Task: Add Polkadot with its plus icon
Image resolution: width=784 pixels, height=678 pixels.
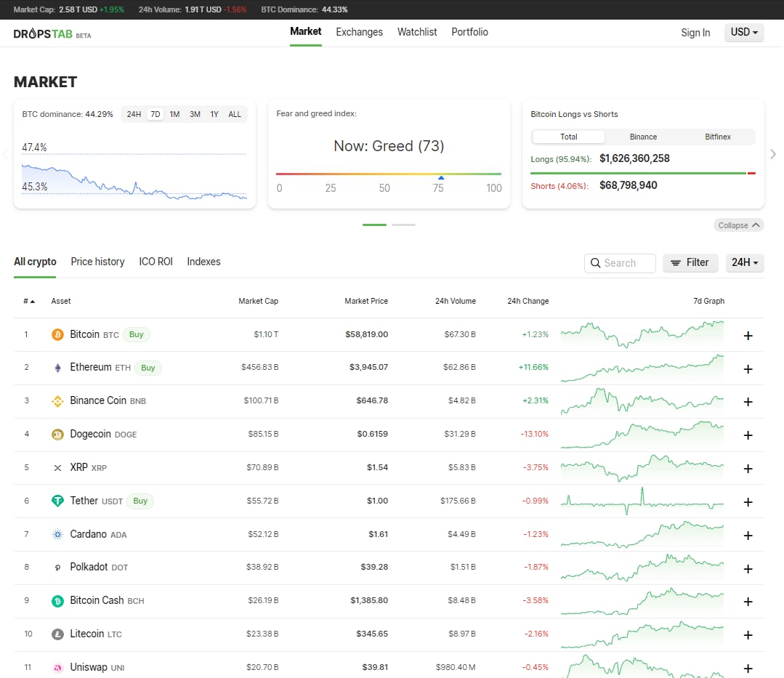Action: pyautogui.click(x=748, y=569)
